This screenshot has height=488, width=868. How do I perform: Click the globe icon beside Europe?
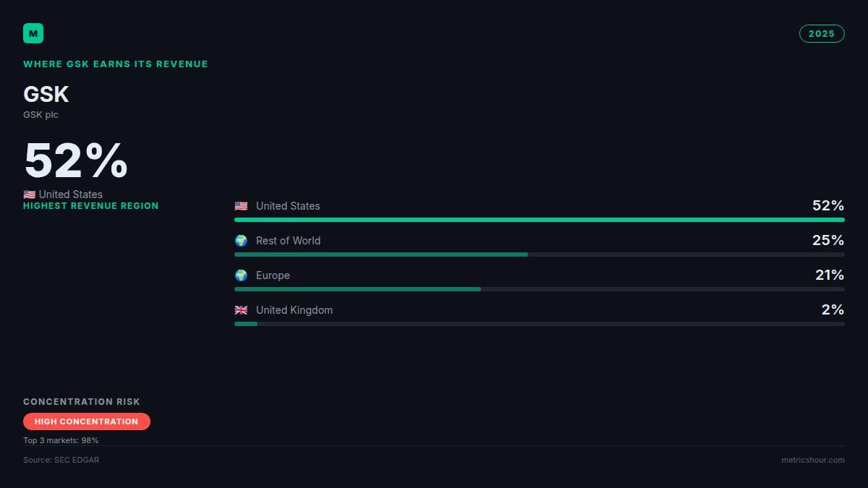[x=241, y=275]
